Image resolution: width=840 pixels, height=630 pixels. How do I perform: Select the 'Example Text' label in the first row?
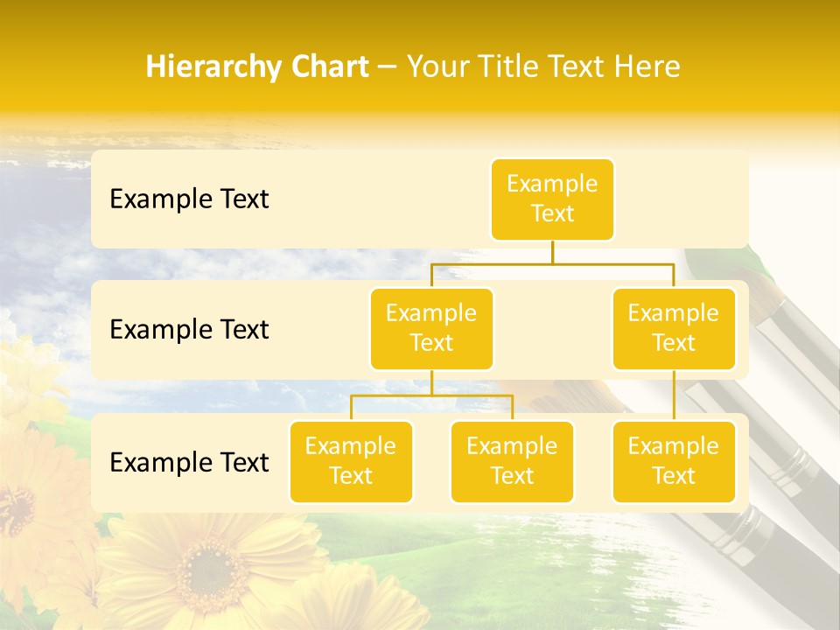pyautogui.click(x=189, y=199)
